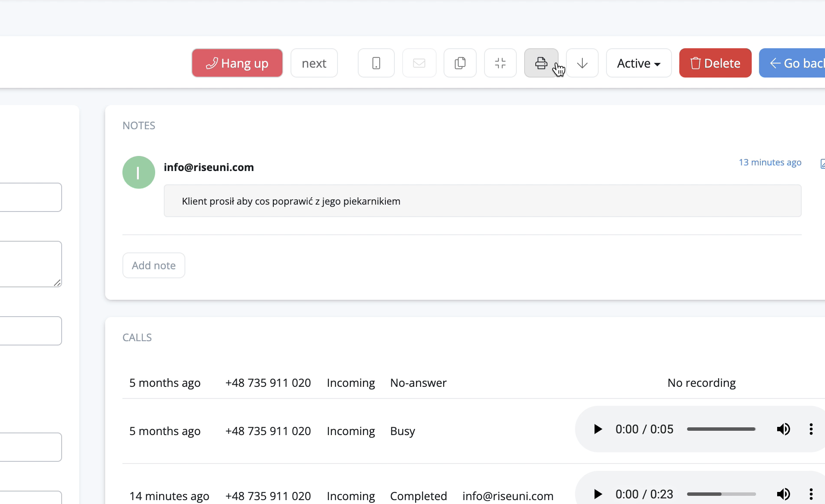Seek within the 0:05 recording progress bar
Viewport: 825px width, 504px height.
(x=721, y=429)
